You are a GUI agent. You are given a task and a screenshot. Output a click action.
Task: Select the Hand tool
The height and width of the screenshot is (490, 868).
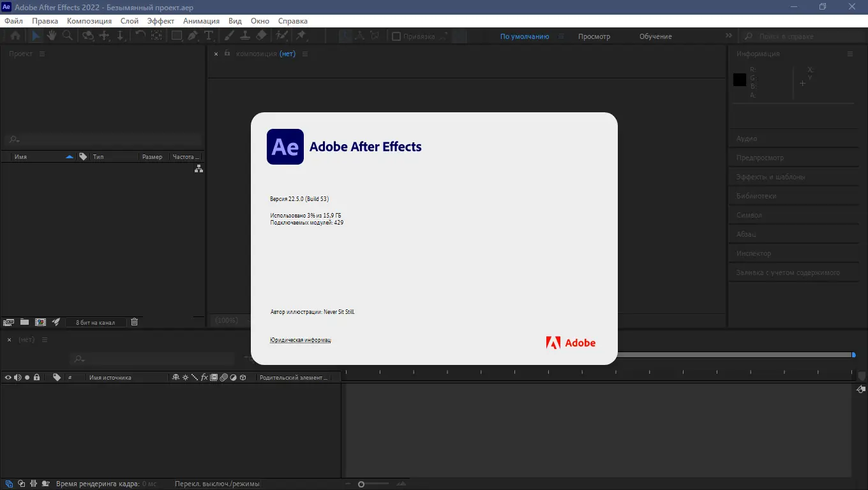52,36
